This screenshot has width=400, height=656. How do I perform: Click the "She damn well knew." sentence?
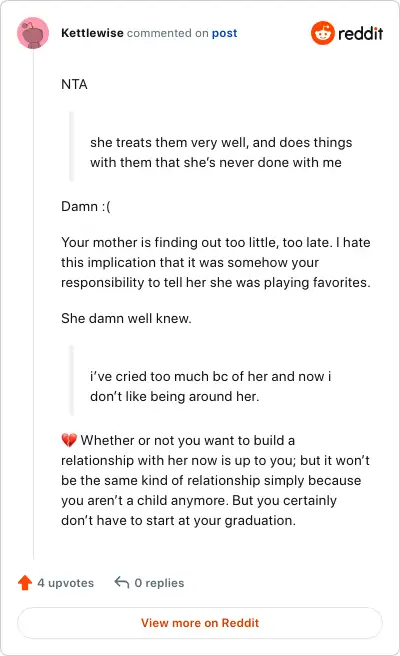pyautogui.click(x=126, y=318)
